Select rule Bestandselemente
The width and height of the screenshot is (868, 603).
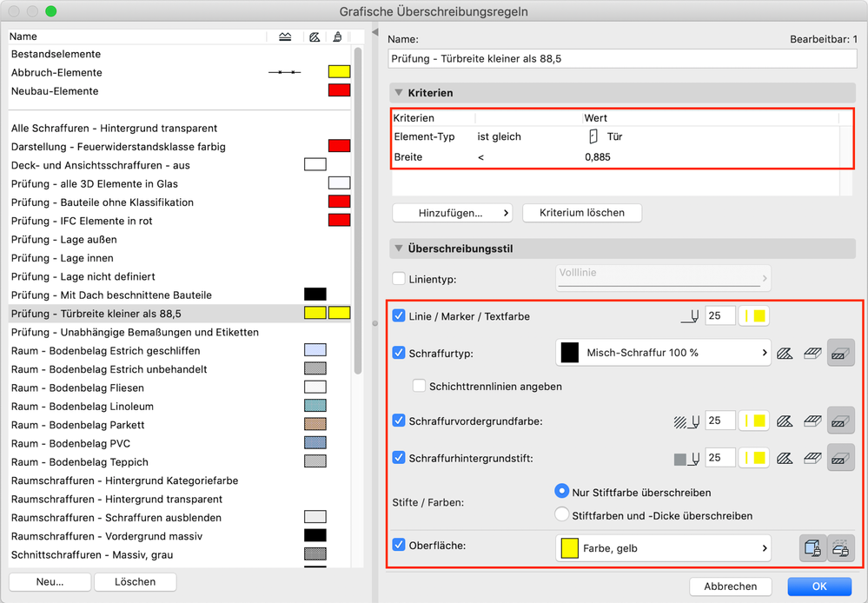pyautogui.click(x=180, y=54)
